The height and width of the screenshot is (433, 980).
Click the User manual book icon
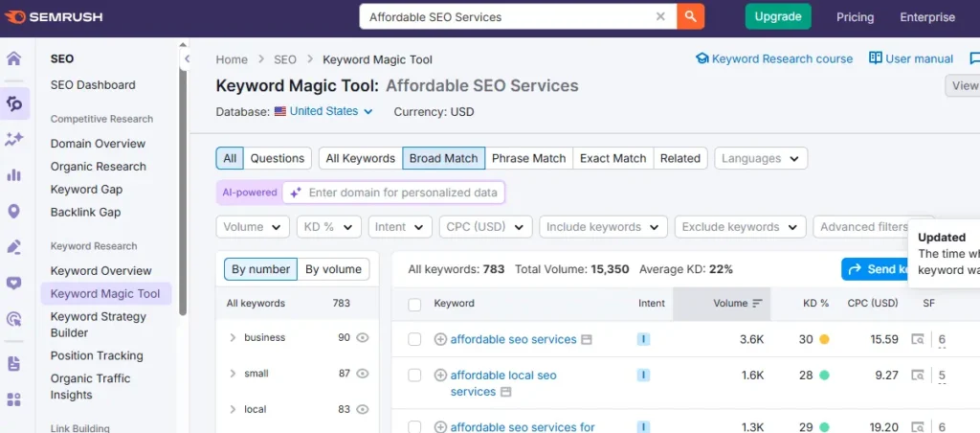point(875,58)
